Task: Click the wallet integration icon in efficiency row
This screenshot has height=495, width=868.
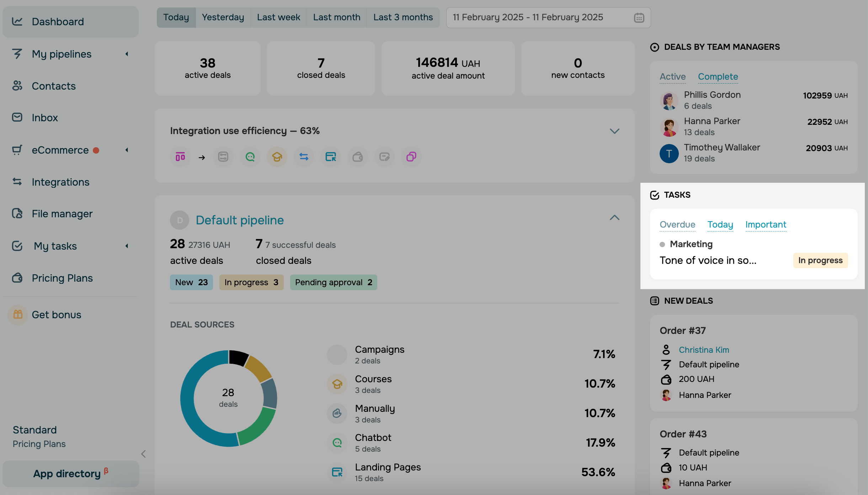Action: pyautogui.click(x=357, y=157)
